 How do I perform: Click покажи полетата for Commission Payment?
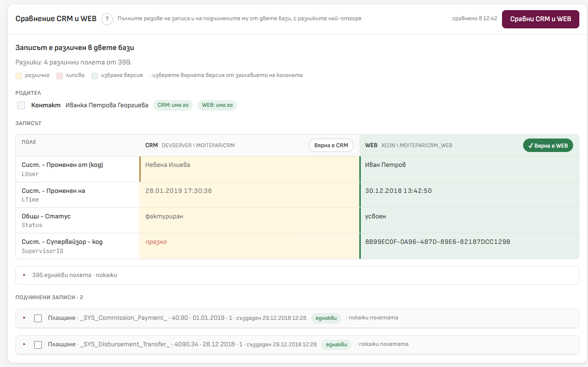click(373, 318)
